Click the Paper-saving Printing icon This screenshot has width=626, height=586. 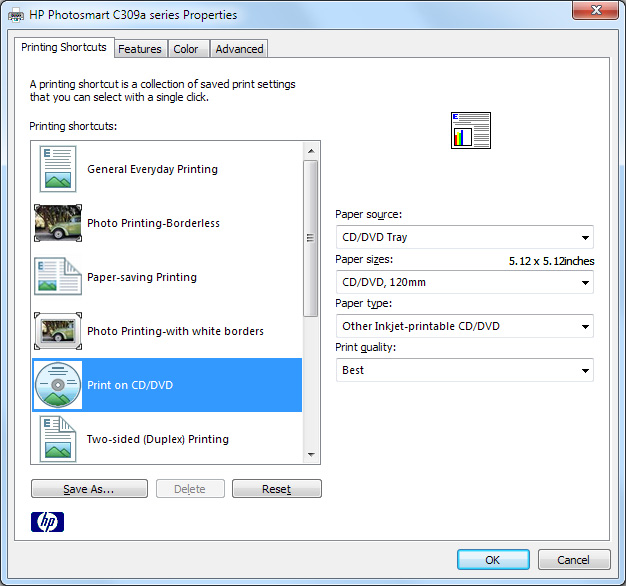57,277
